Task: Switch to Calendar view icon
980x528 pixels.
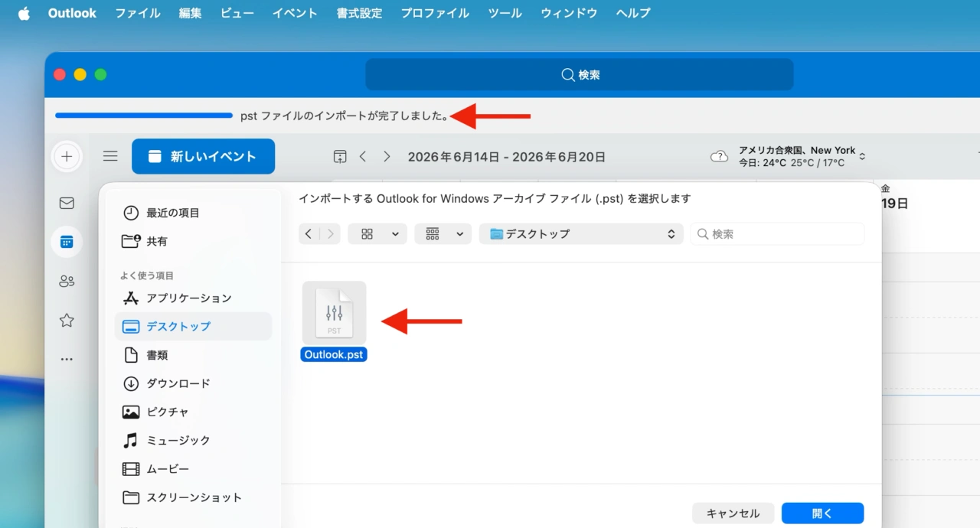Action: [67, 242]
